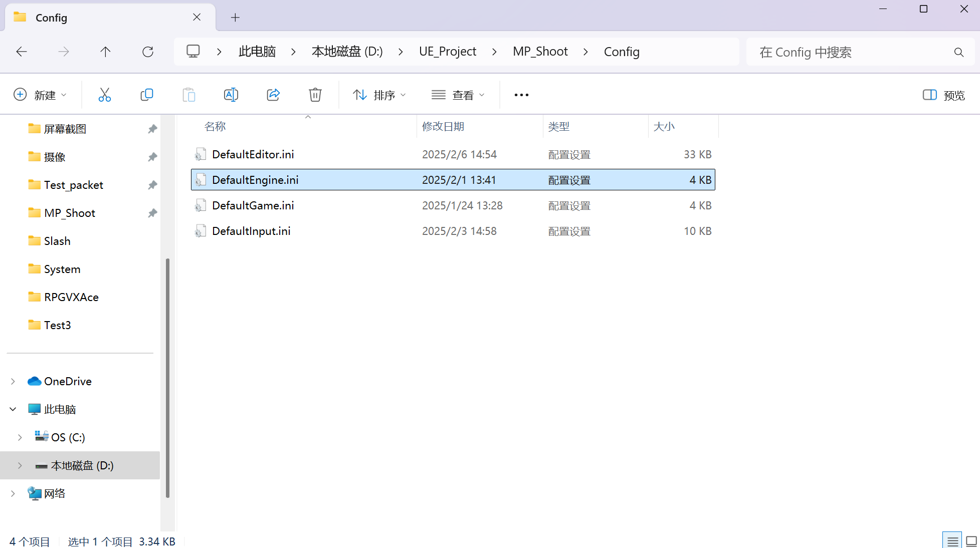Click the Copy icon in toolbar
Viewport: 980px width, 548px height.
[147, 95]
